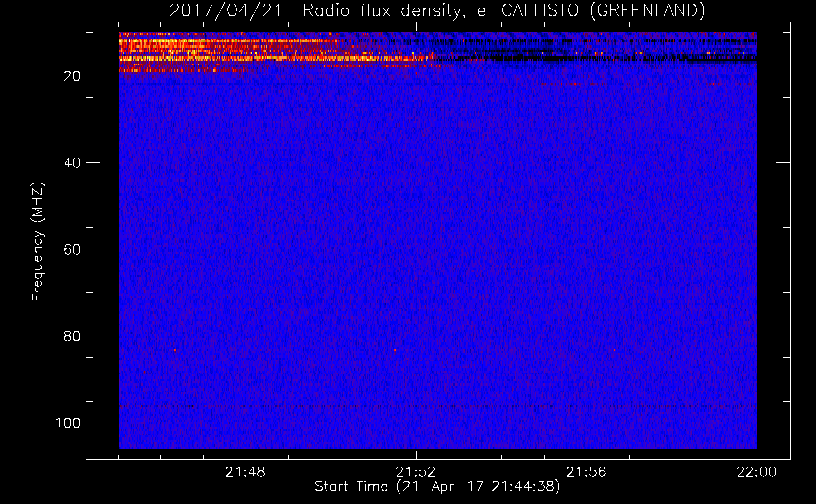Viewport: 816px width, 504px height.
Task: Click the Frequency (MHZ) axis label
Action: [38, 242]
